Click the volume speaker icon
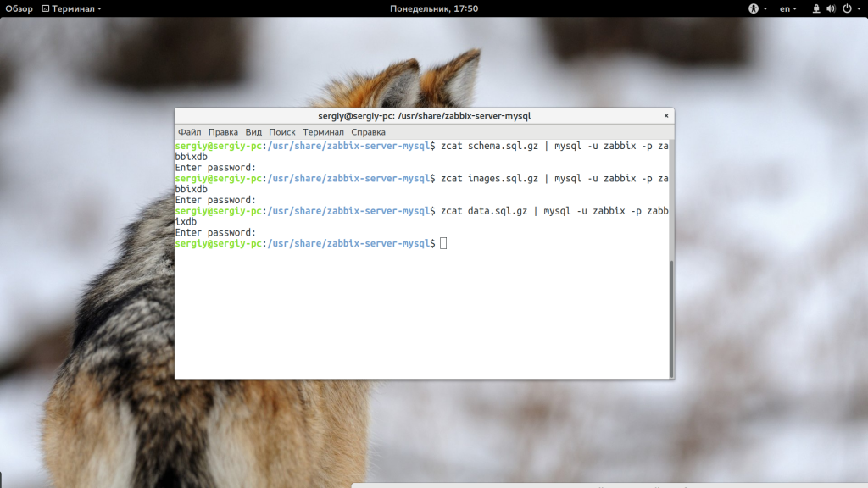868x488 pixels. pos(831,8)
